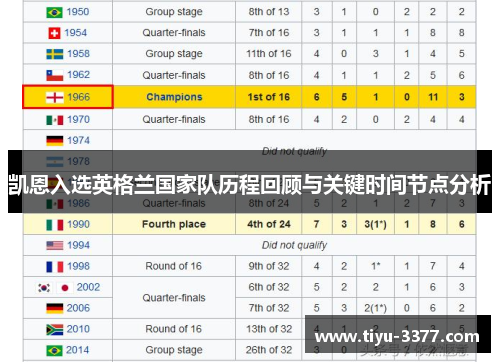Select the '1*' cell in 1998 row
The image size is (500, 362).
click(x=375, y=266)
